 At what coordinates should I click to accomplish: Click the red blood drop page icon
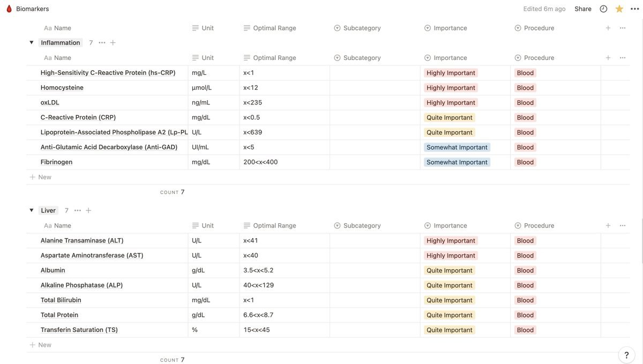tap(9, 9)
